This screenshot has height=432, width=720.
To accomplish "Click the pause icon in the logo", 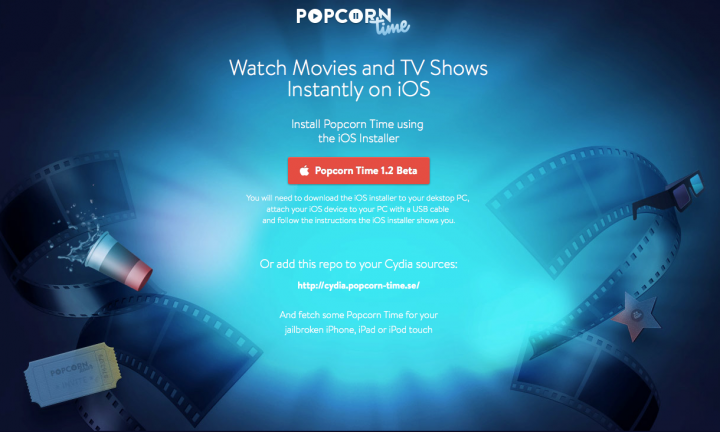I will (355, 16).
